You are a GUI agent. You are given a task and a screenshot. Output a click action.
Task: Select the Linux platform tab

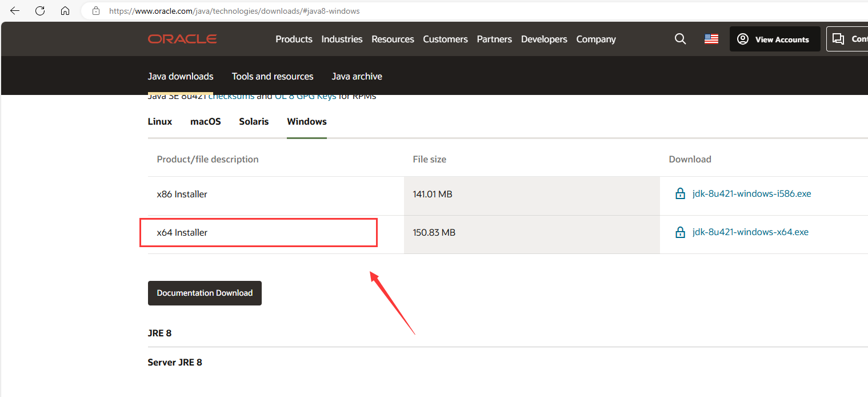tap(160, 121)
